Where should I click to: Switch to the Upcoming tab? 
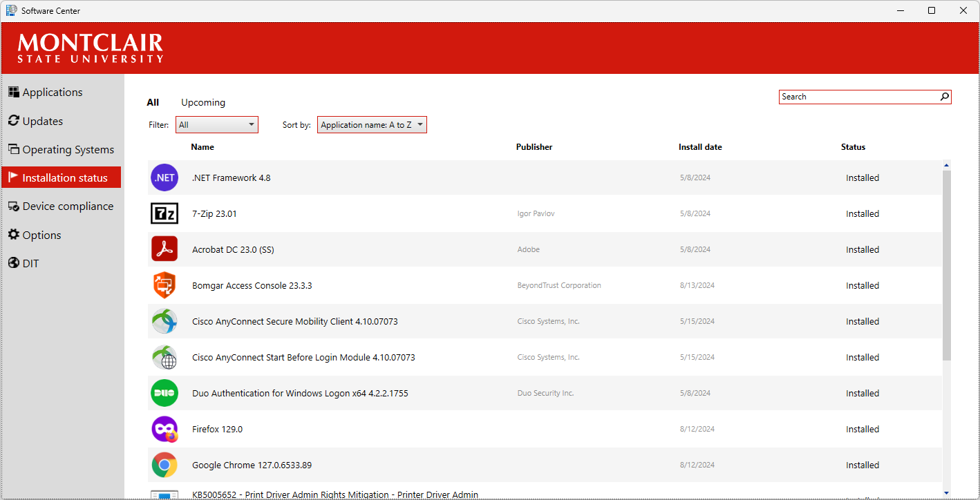202,102
